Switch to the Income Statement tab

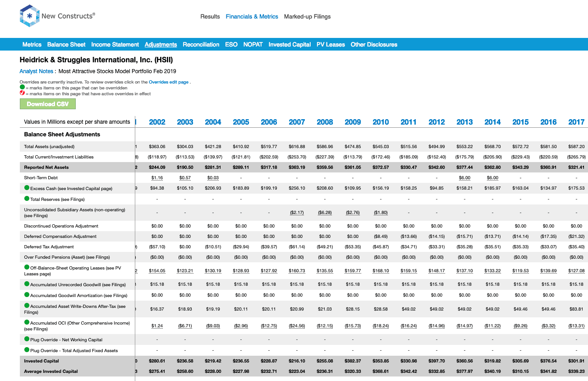pos(115,44)
